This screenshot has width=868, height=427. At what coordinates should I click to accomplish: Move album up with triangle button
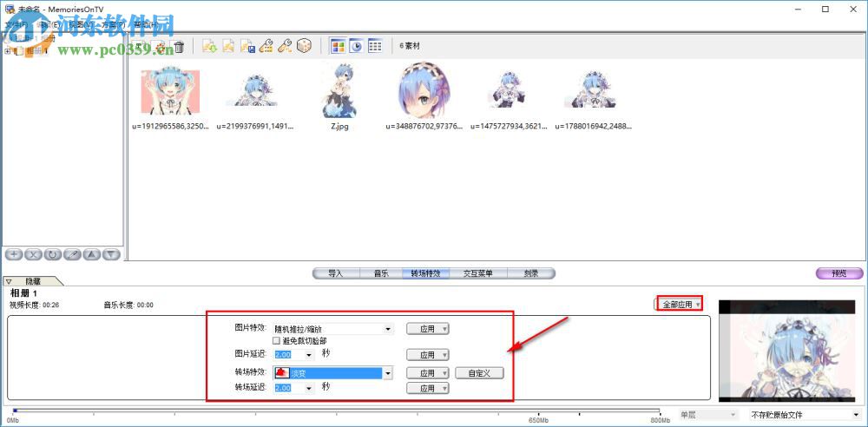point(92,254)
